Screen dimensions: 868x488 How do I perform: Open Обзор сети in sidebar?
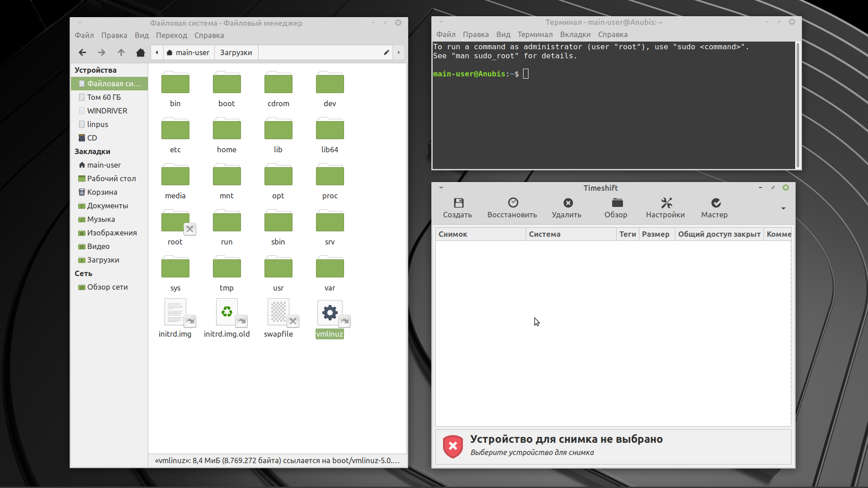click(x=109, y=287)
